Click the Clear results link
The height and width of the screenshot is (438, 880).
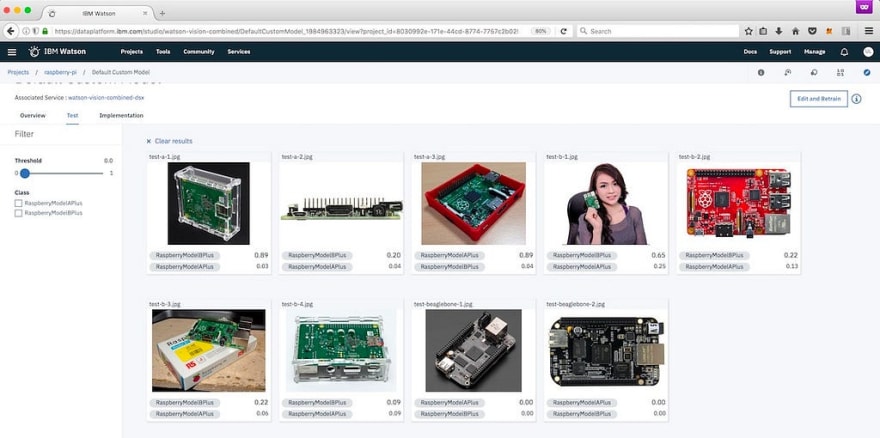[173, 142]
